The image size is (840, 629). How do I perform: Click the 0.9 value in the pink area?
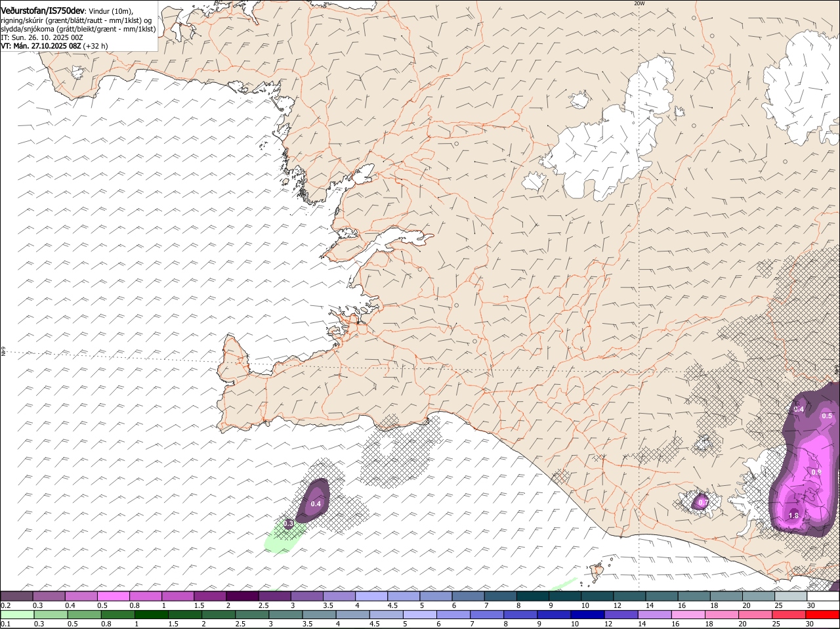click(816, 472)
